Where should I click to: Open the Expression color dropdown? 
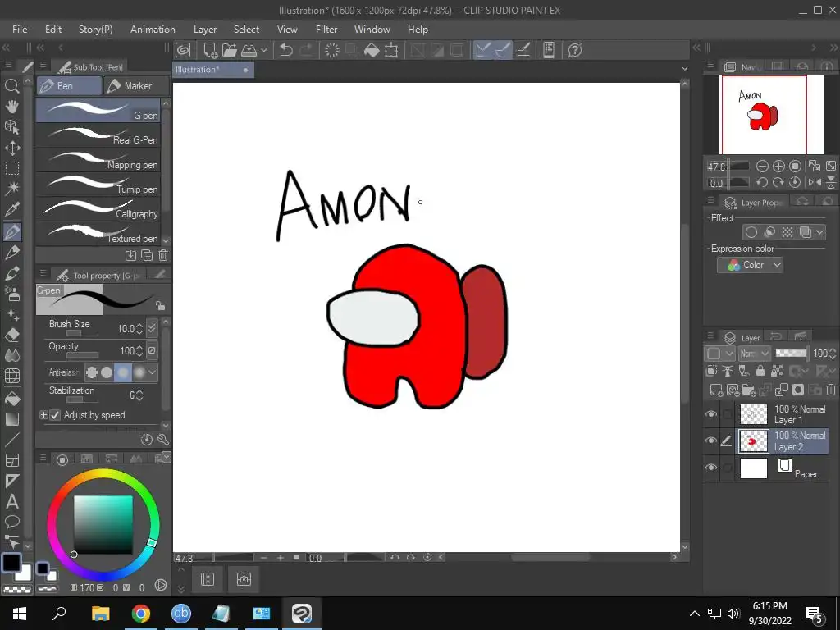tap(750, 265)
